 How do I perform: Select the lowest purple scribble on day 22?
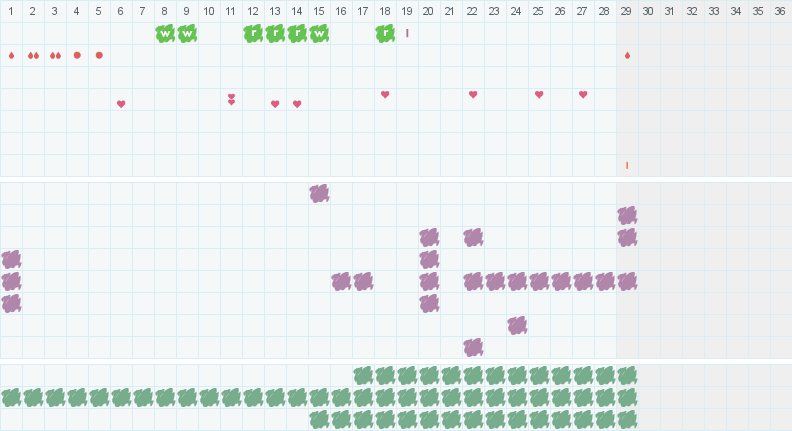pyautogui.click(x=473, y=347)
